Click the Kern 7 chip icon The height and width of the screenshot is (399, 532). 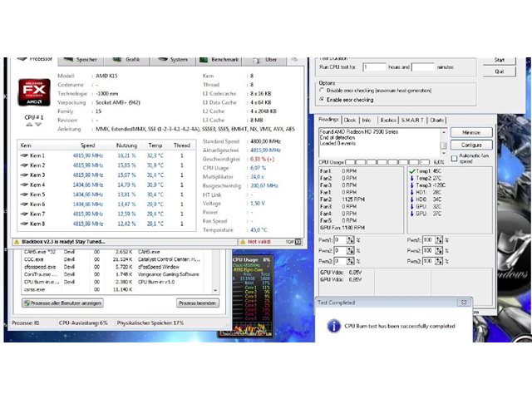pos(24,214)
